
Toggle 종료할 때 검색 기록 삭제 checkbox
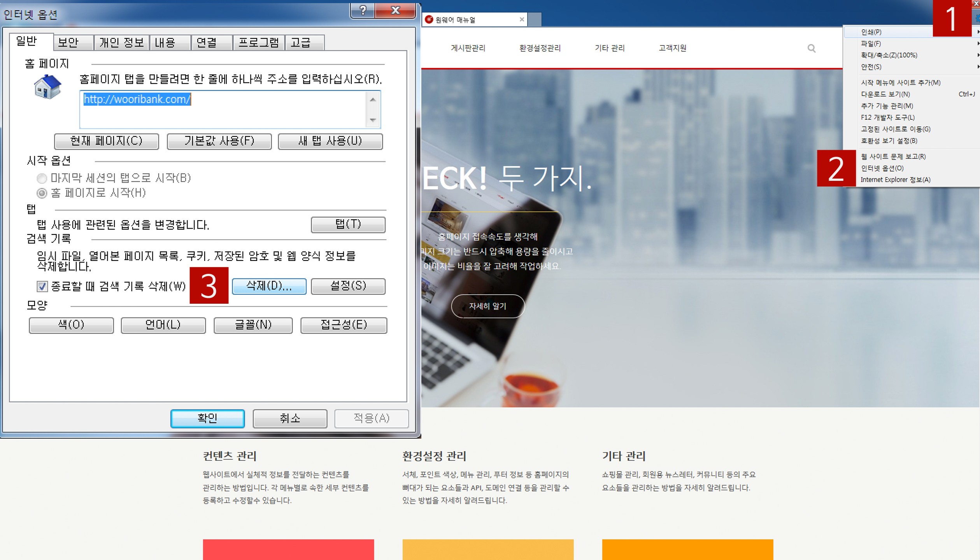(42, 287)
